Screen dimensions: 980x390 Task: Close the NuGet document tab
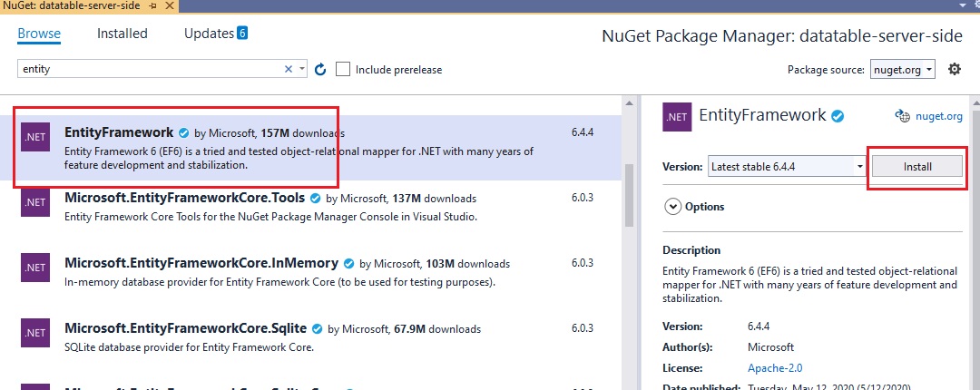pyautogui.click(x=170, y=5)
